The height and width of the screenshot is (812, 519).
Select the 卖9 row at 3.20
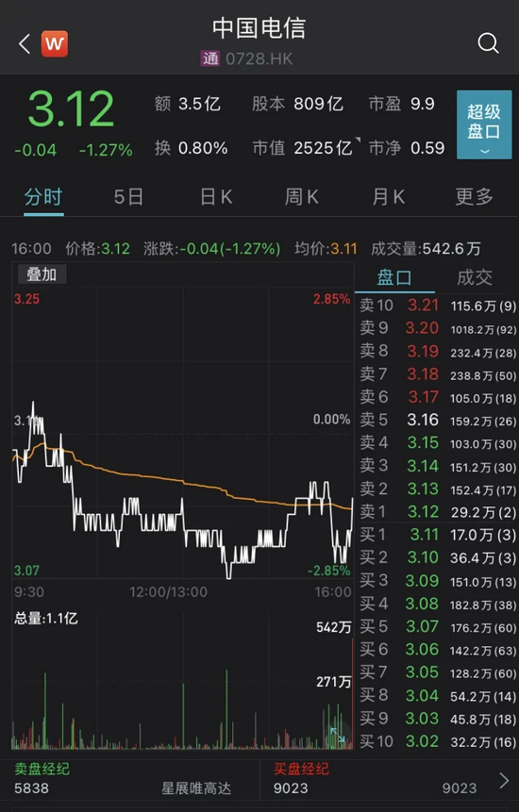[438, 328]
